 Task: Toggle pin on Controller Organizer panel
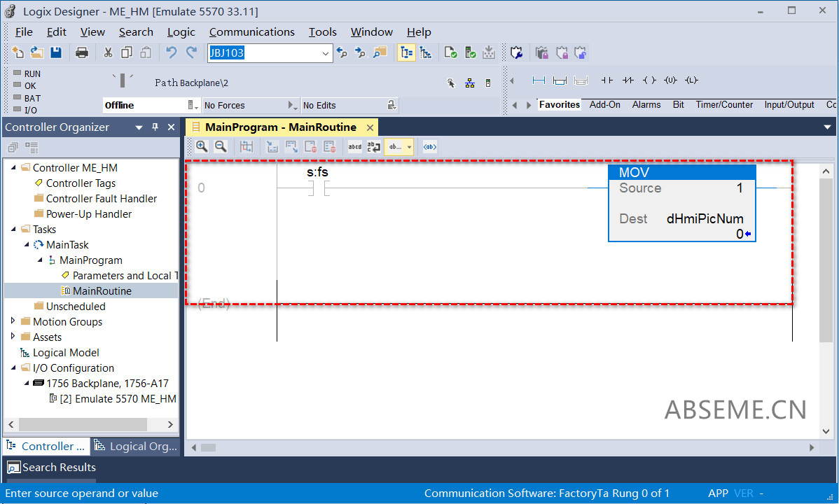(x=155, y=127)
